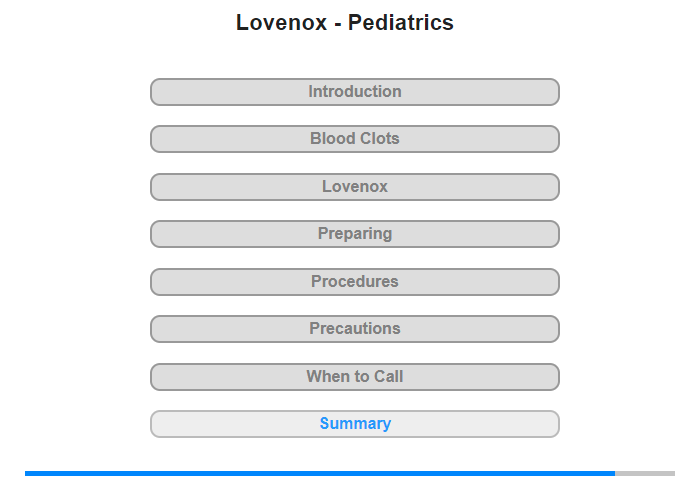Screen dimensions: 700x480
Task: Seek to the current progress bar endpoint
Action: [614, 473]
